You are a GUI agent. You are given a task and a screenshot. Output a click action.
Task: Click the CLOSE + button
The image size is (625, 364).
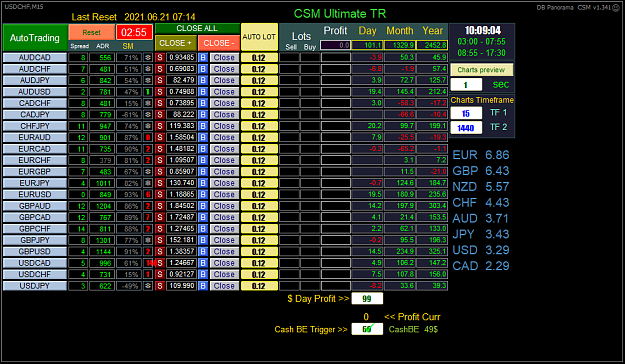point(176,43)
